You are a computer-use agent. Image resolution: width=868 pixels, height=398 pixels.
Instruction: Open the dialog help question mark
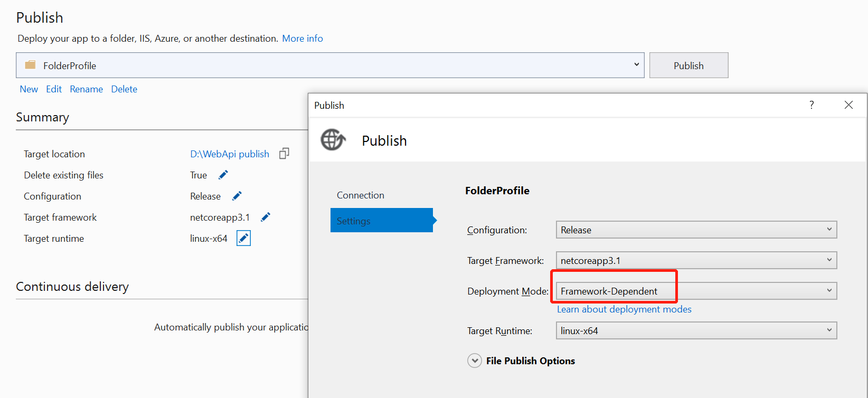point(812,105)
